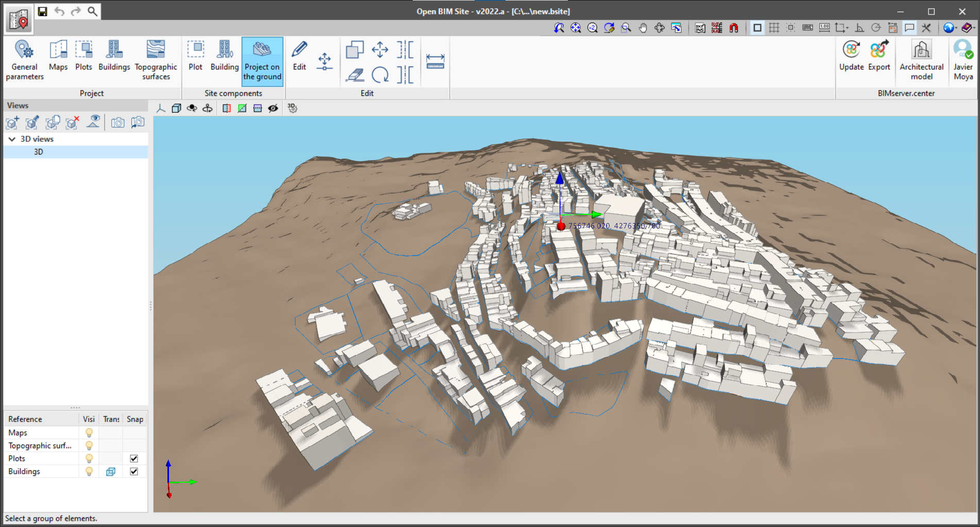Image resolution: width=980 pixels, height=527 pixels.
Task: Open the Javier Moya account profile
Action: [962, 58]
